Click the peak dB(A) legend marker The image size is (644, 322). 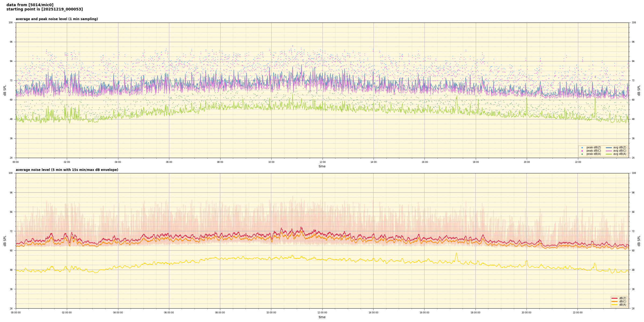point(582,154)
